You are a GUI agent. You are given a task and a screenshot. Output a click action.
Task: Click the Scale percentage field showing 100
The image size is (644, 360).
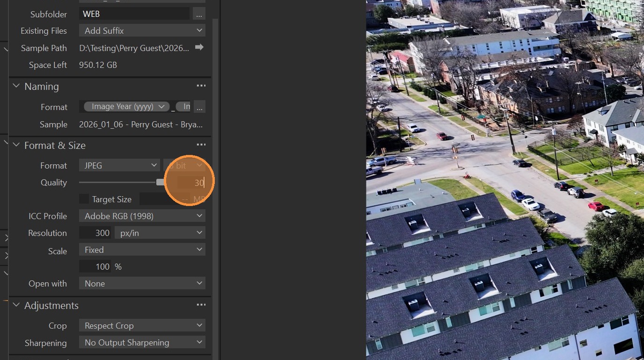coord(95,266)
